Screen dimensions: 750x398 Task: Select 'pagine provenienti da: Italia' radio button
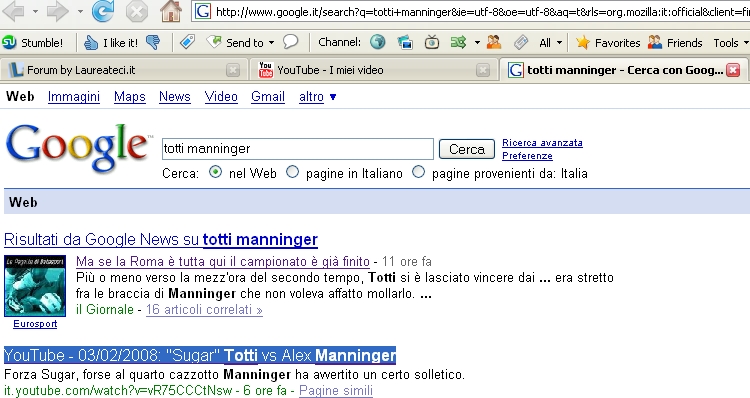pos(419,172)
